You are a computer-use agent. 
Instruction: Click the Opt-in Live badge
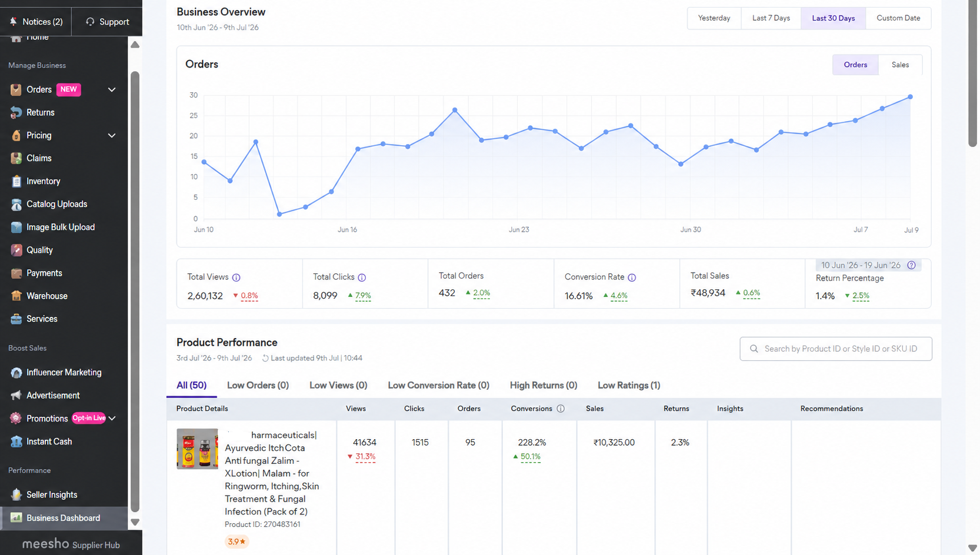click(89, 418)
